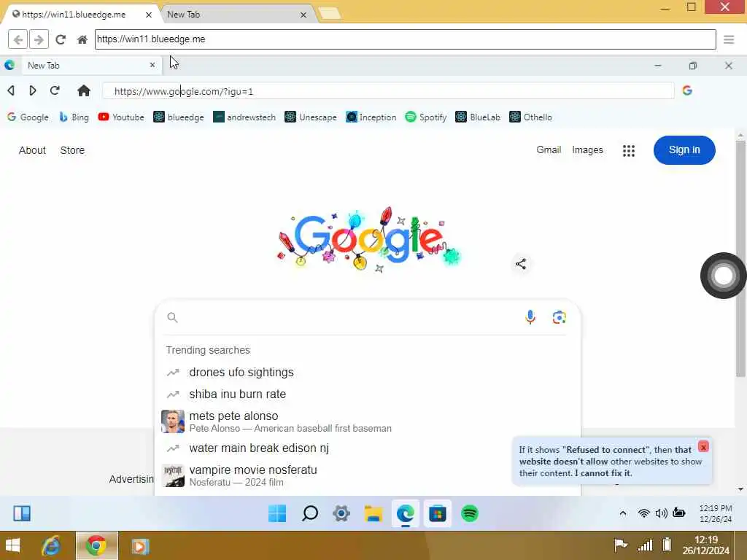The width and height of the screenshot is (747, 560).
Task: Open Spotify from Windows 11 taskbar
Action: coord(470,513)
